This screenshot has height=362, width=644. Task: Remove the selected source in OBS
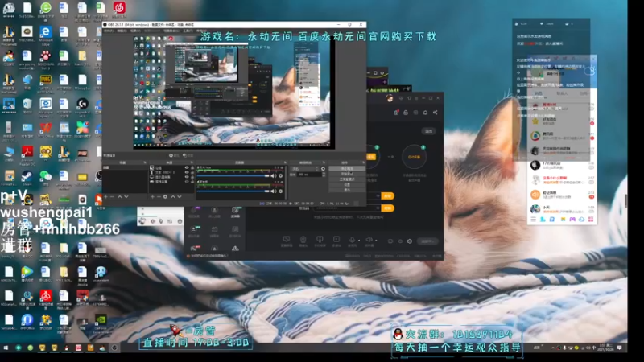[159, 197]
